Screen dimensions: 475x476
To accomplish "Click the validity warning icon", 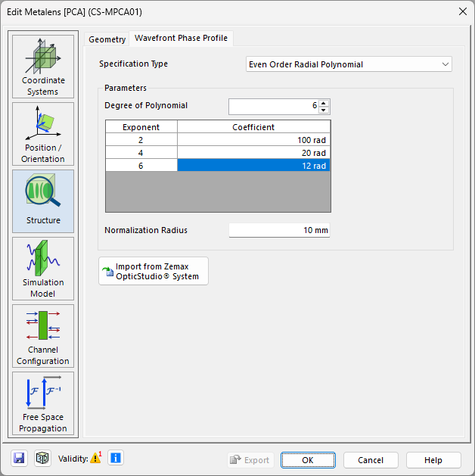I will pyautogui.click(x=95, y=458).
